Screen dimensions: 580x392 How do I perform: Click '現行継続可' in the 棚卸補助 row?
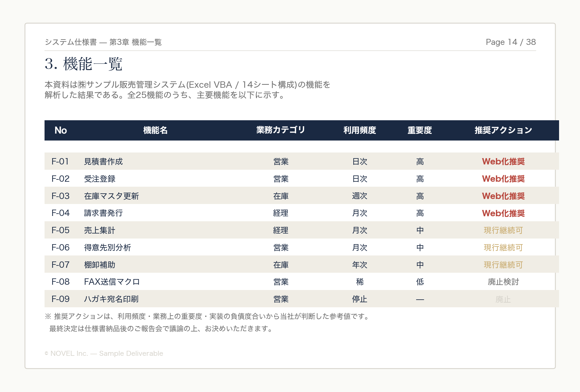(503, 265)
